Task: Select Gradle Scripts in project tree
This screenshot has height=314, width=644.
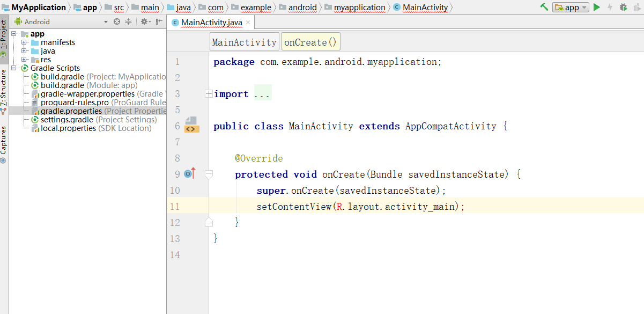Action: (50, 68)
